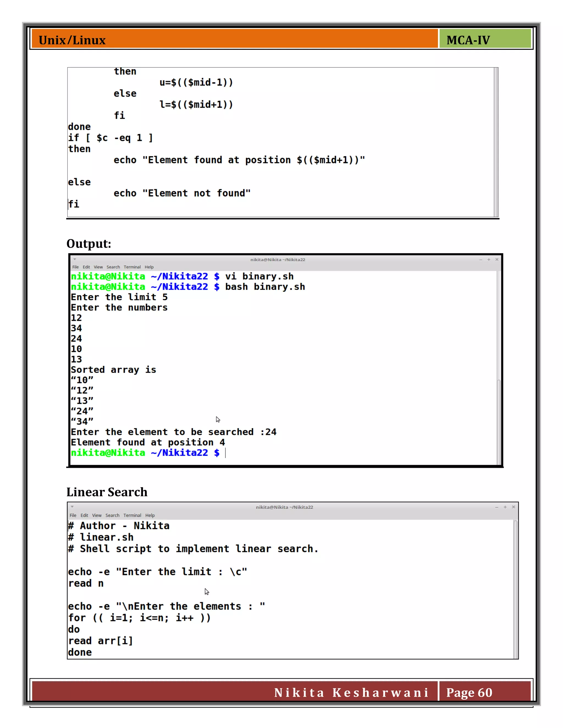Click the 'Output:' heading

[89, 244]
